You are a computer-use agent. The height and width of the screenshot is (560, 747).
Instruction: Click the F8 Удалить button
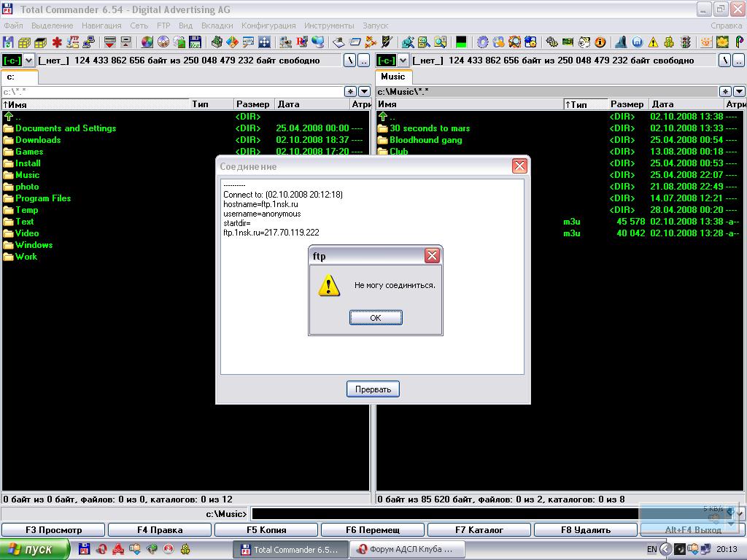coord(586,529)
